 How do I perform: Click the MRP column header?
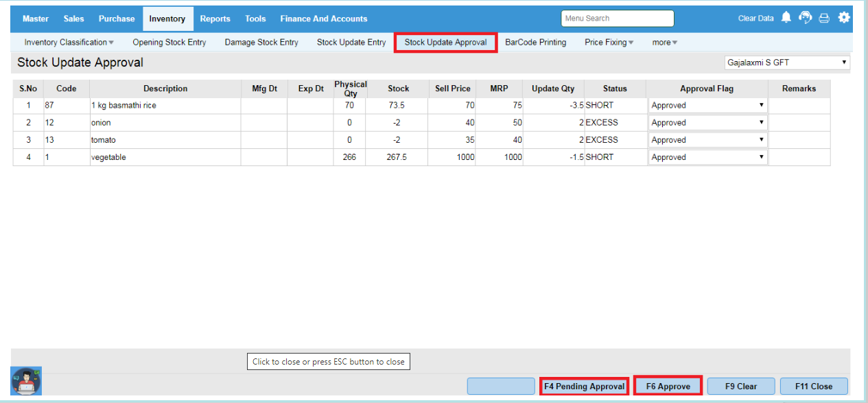(x=500, y=89)
